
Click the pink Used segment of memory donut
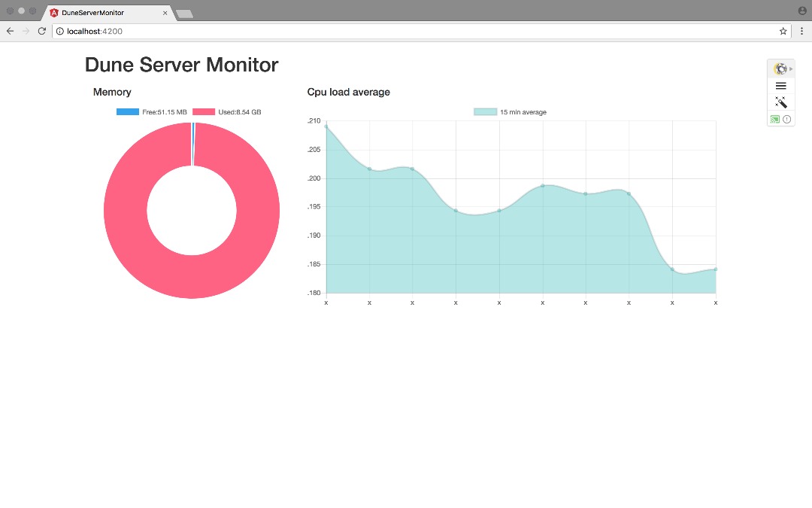click(192, 277)
